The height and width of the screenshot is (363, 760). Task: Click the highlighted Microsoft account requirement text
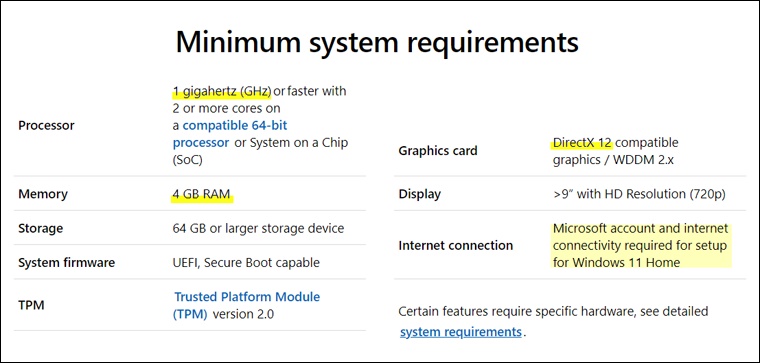click(x=641, y=245)
